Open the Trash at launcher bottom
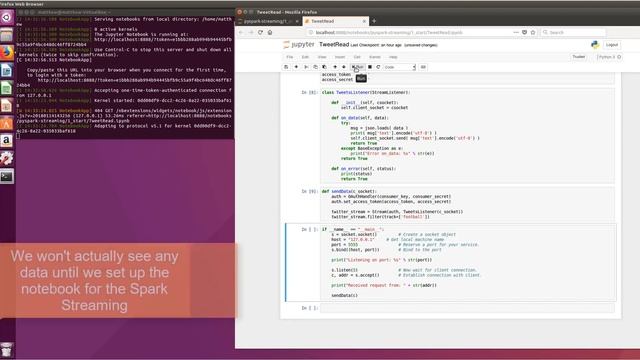 pos(7,349)
